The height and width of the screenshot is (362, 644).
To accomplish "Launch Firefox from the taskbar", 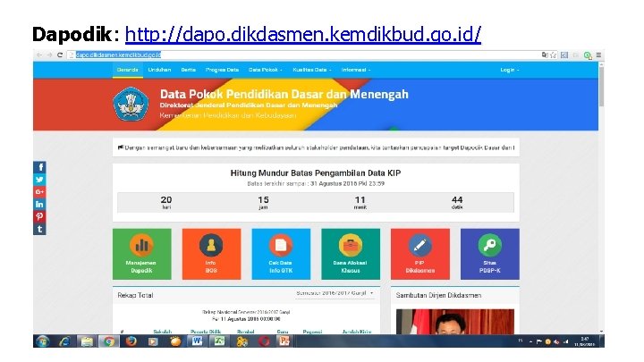I will (x=131, y=341).
